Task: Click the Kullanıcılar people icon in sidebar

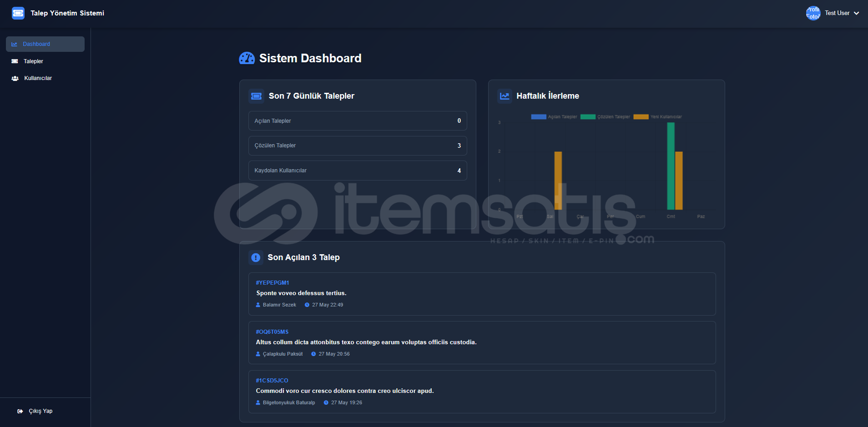Action: coord(15,78)
